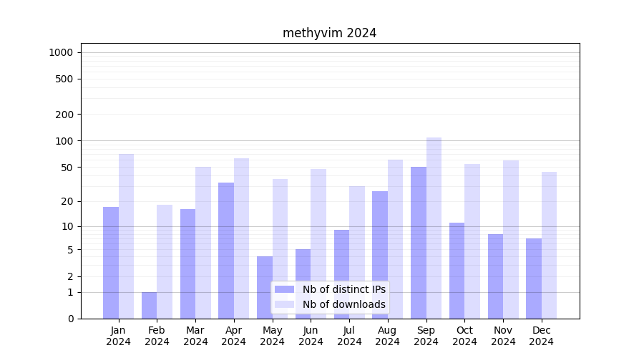Click the 0 y-axis tick label

click(x=70, y=319)
